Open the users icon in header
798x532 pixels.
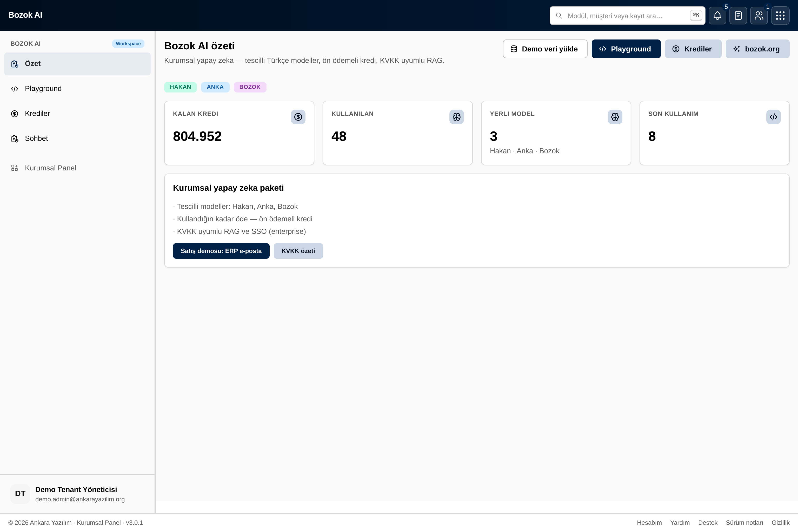(759, 16)
